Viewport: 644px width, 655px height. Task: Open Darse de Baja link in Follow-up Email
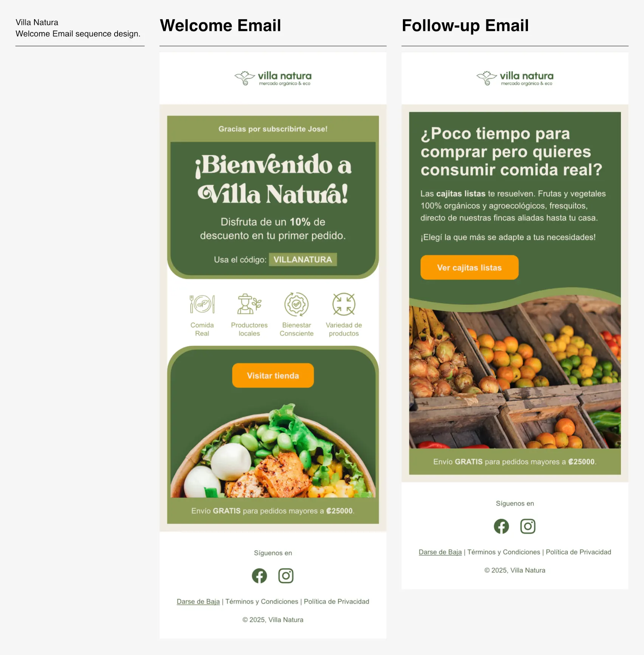point(440,552)
